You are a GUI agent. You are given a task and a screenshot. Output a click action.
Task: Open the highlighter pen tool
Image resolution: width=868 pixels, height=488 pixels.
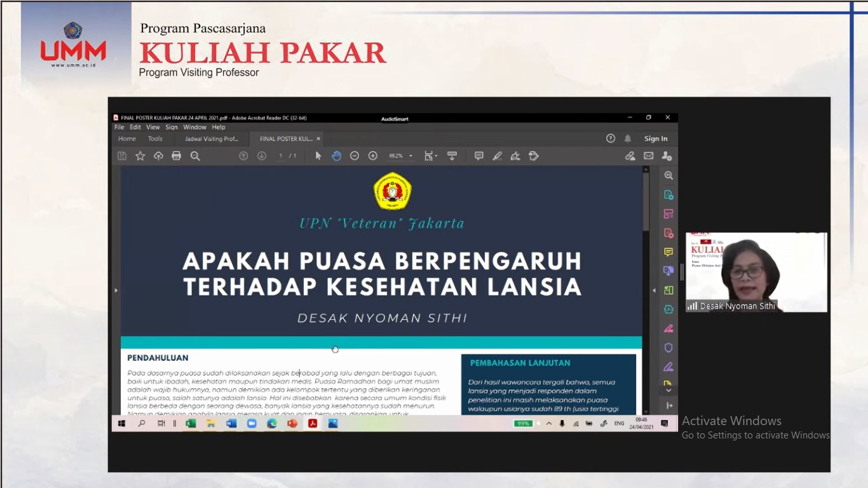pyautogui.click(x=497, y=156)
